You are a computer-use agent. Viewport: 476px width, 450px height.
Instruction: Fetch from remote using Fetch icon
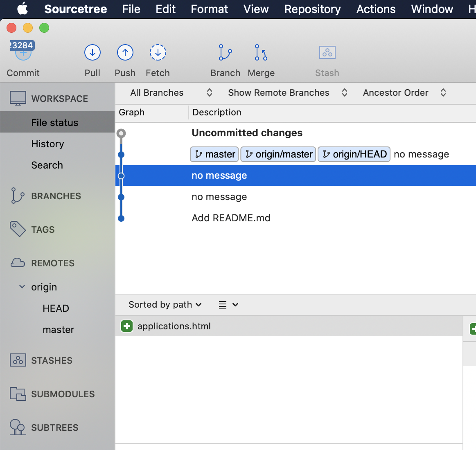click(158, 52)
